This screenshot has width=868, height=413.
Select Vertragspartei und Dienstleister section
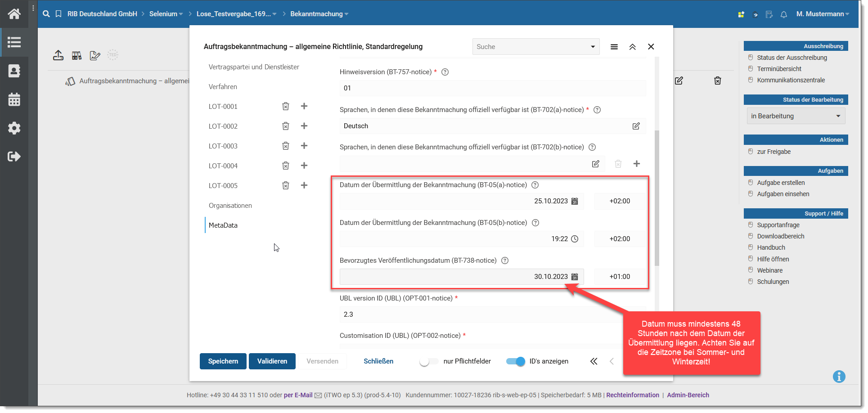tap(254, 67)
